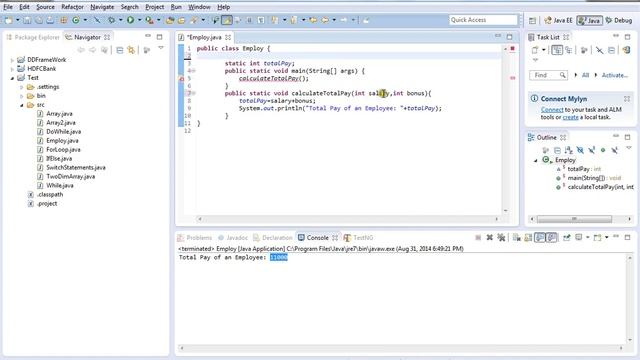640x360 pixels.
Task: Switch to the Debug perspective
Action: 619,20
